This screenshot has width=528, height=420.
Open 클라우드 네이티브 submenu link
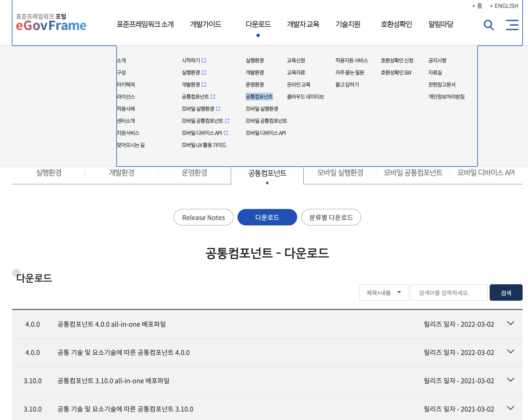pyautogui.click(x=305, y=97)
